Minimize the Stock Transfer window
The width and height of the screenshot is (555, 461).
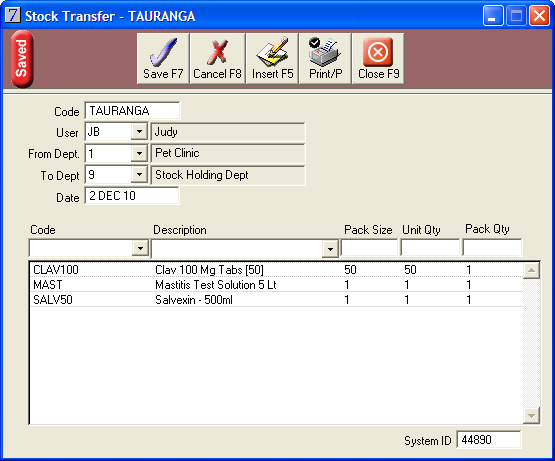click(493, 16)
